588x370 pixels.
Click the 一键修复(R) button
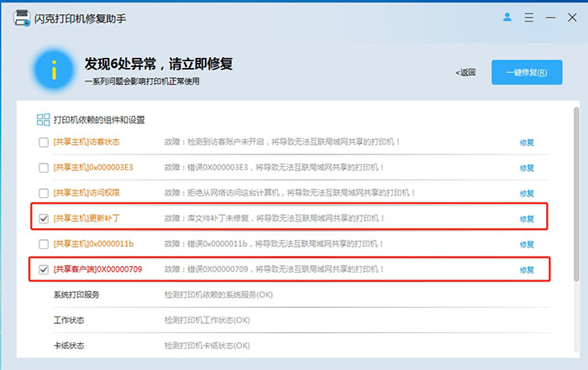tap(527, 72)
